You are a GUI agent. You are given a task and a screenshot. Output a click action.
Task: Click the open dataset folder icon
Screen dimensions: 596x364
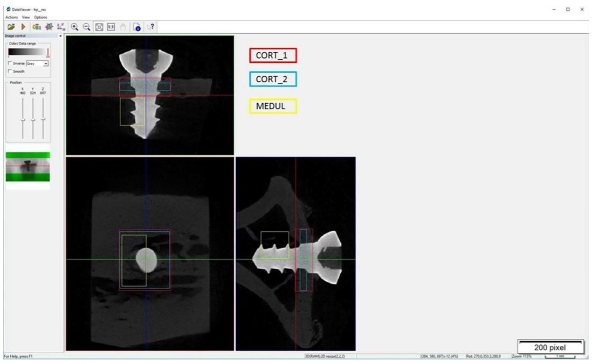pos(11,27)
